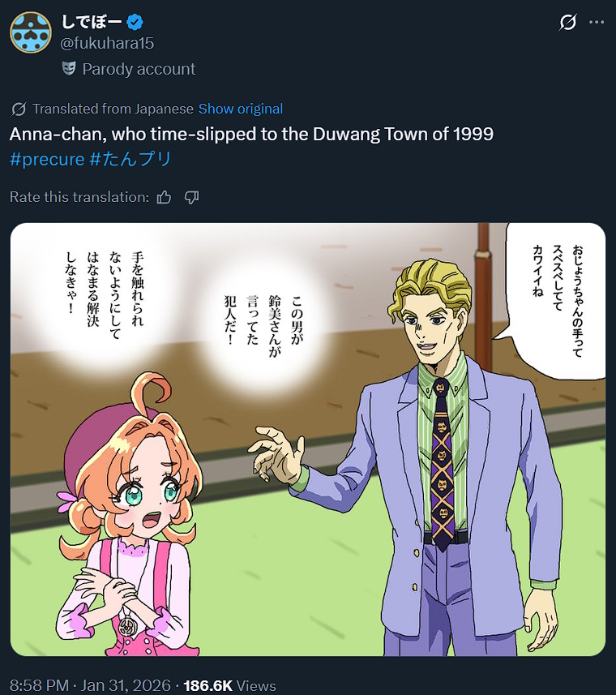The width and height of the screenshot is (616, 695).
Task: Open the attached comic illustration
Action: coord(308,440)
